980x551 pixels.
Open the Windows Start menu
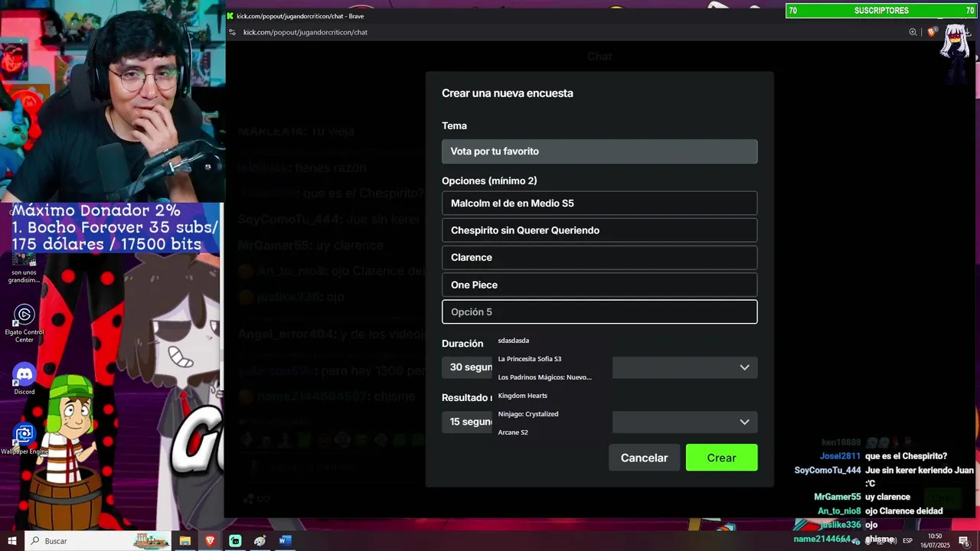pos(12,540)
